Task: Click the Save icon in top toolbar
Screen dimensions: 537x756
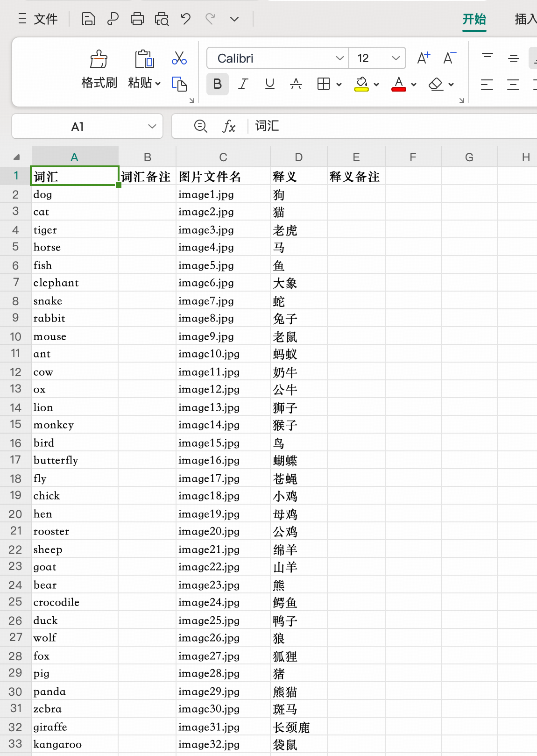Action: tap(88, 19)
